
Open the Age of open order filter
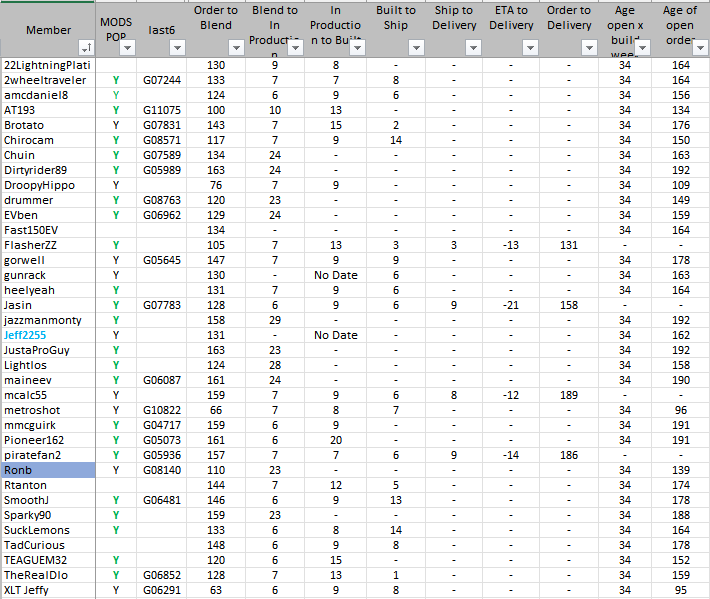coord(699,47)
